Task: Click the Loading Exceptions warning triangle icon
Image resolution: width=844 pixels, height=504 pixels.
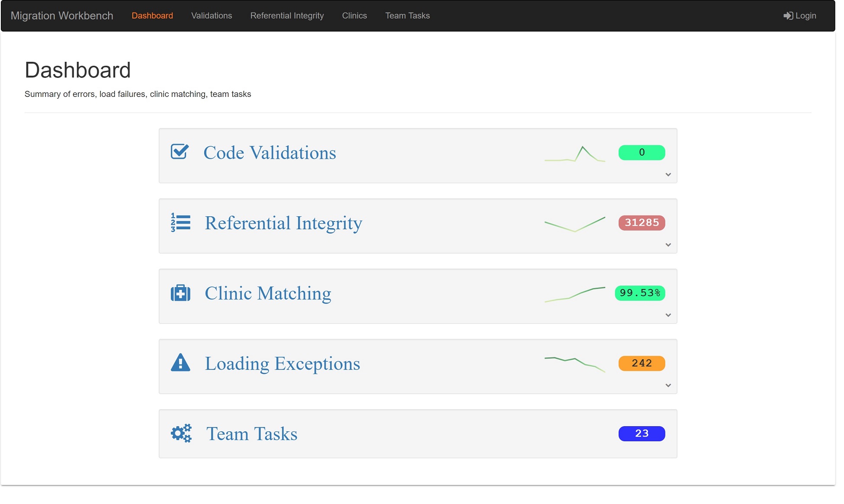Action: coord(181,363)
